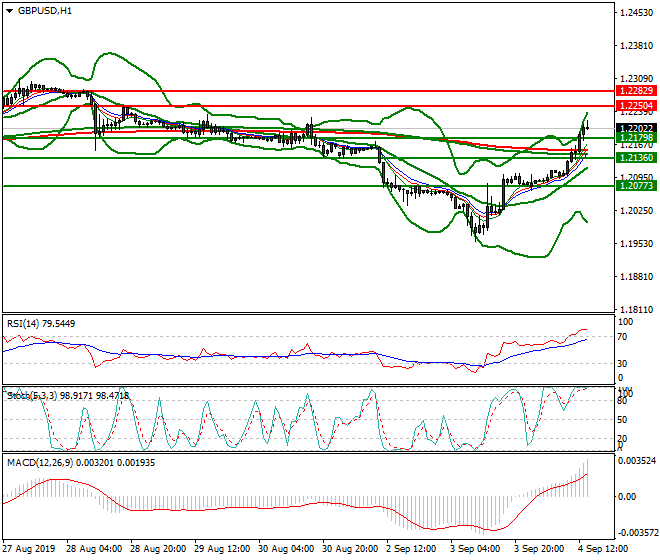Select the green 1.20773 support price label
The height and width of the screenshot is (560, 660).
(x=636, y=186)
